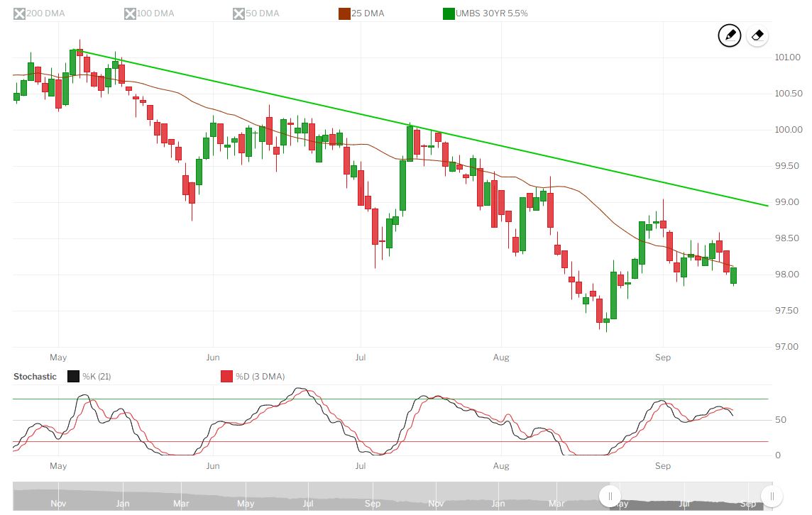The image size is (812, 515).
Task: Grab the right range navigator handle
Action: point(772,497)
